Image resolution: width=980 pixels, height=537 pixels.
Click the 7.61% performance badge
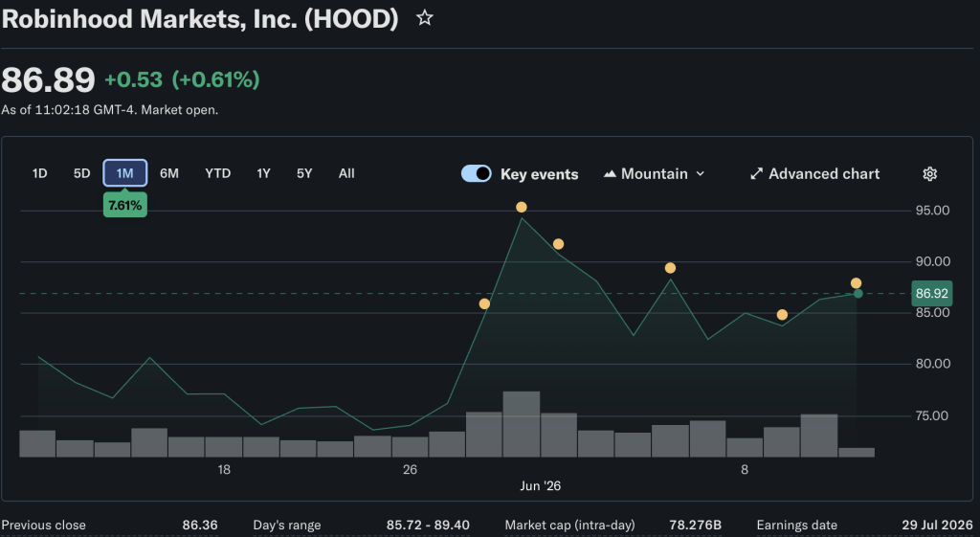pyautogui.click(x=125, y=205)
